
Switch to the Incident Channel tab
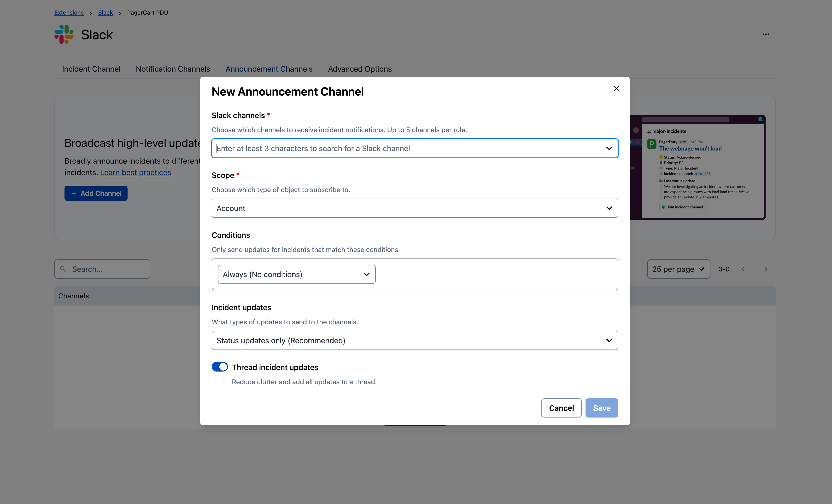[91, 69]
